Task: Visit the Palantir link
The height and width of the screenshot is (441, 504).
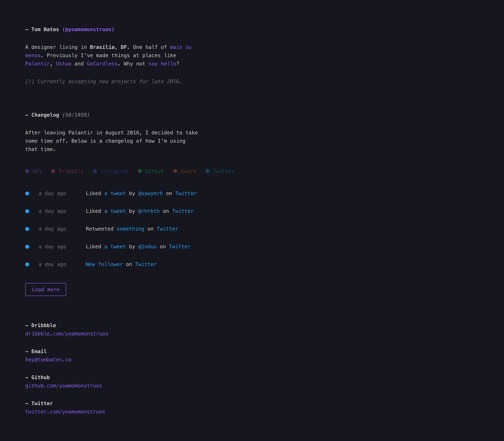Action: pos(37,63)
